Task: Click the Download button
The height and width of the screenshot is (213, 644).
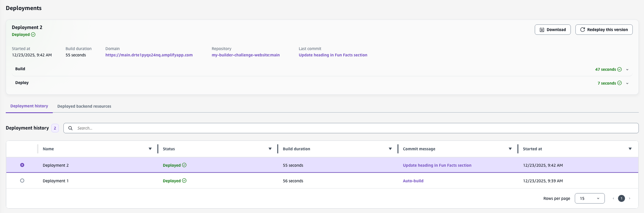Action: pos(553,30)
